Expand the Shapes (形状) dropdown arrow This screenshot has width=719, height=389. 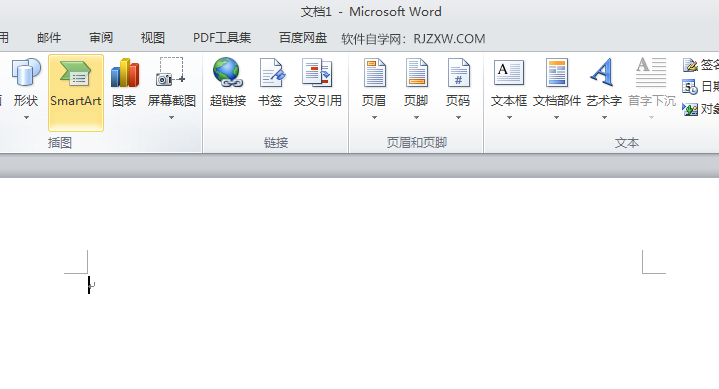26,118
